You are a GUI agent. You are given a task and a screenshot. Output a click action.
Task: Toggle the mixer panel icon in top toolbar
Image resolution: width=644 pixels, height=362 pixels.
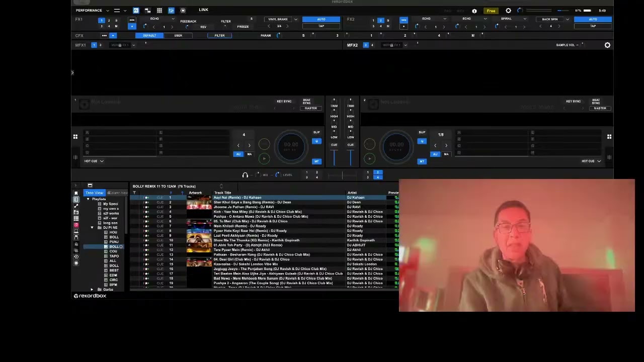(171, 11)
